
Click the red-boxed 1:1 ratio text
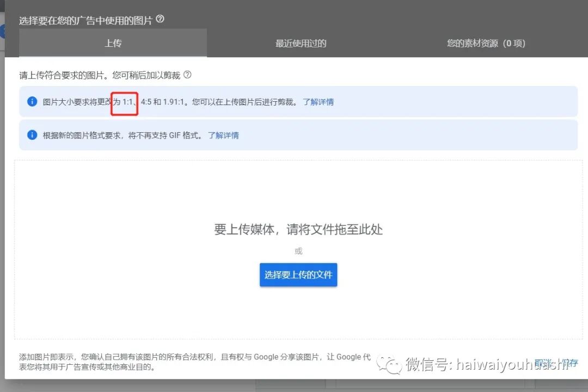[123, 102]
